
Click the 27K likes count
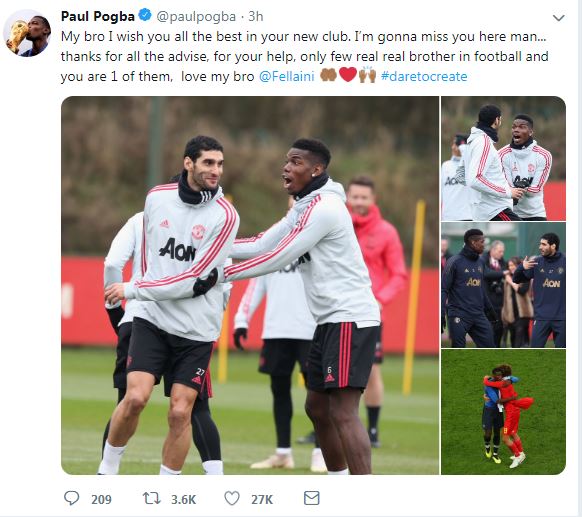pyautogui.click(x=262, y=500)
